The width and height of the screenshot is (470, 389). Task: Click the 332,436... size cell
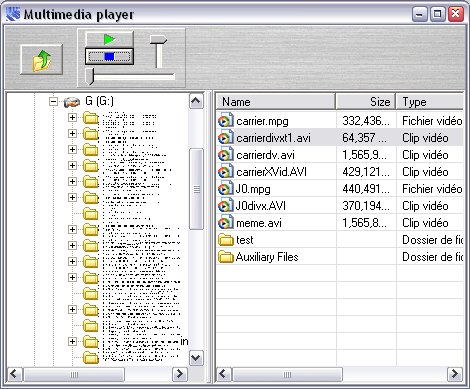pyautogui.click(x=366, y=121)
